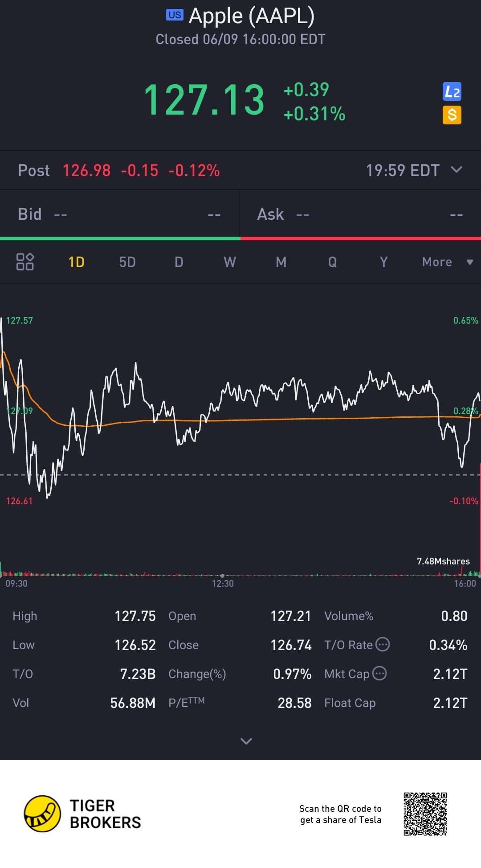Tap the Float Cap value 2.12T
481x868 pixels.
pyautogui.click(x=450, y=703)
